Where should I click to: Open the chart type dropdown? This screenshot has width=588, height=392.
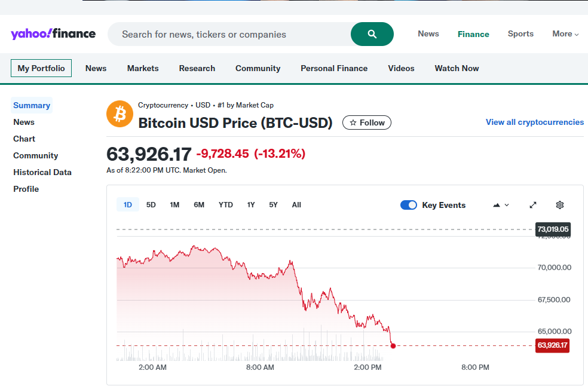[x=501, y=205]
